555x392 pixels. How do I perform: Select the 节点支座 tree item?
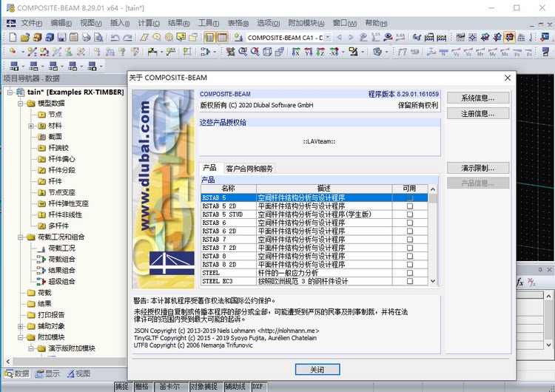click(61, 192)
